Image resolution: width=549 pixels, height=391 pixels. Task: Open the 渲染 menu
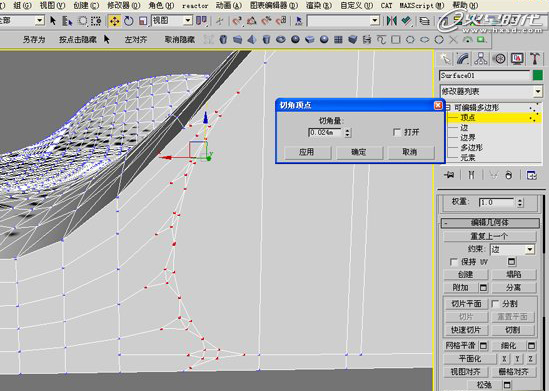pyautogui.click(x=319, y=5)
